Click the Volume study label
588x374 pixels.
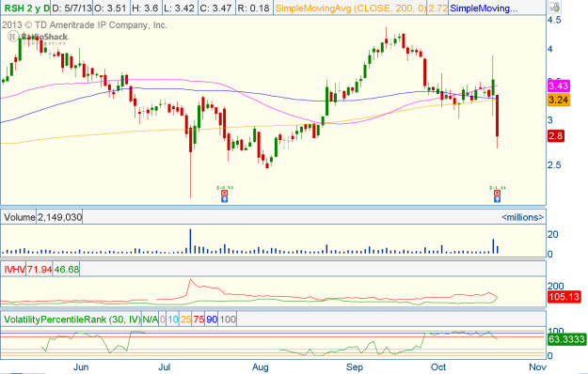click(19, 217)
